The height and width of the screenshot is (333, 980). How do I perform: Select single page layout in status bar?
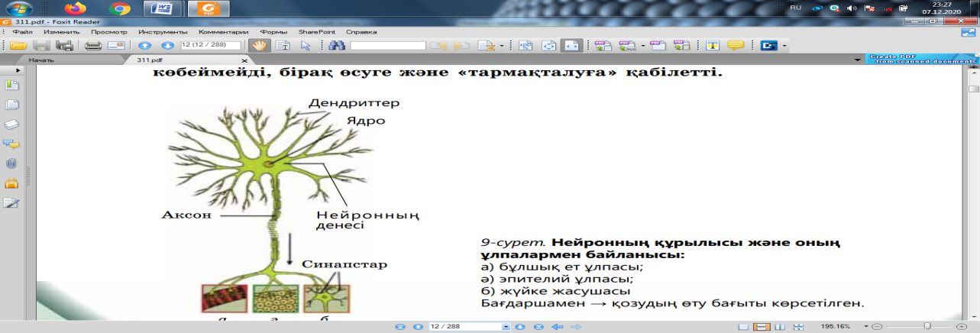click(743, 326)
